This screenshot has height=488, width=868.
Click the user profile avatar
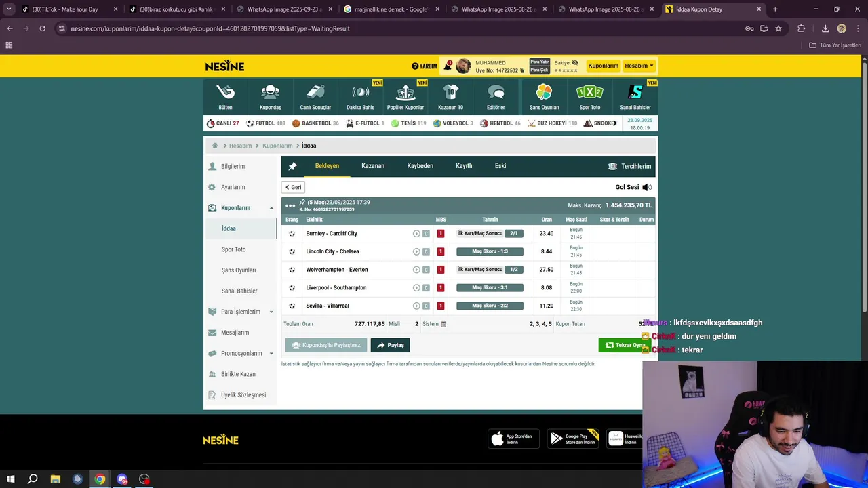click(463, 66)
